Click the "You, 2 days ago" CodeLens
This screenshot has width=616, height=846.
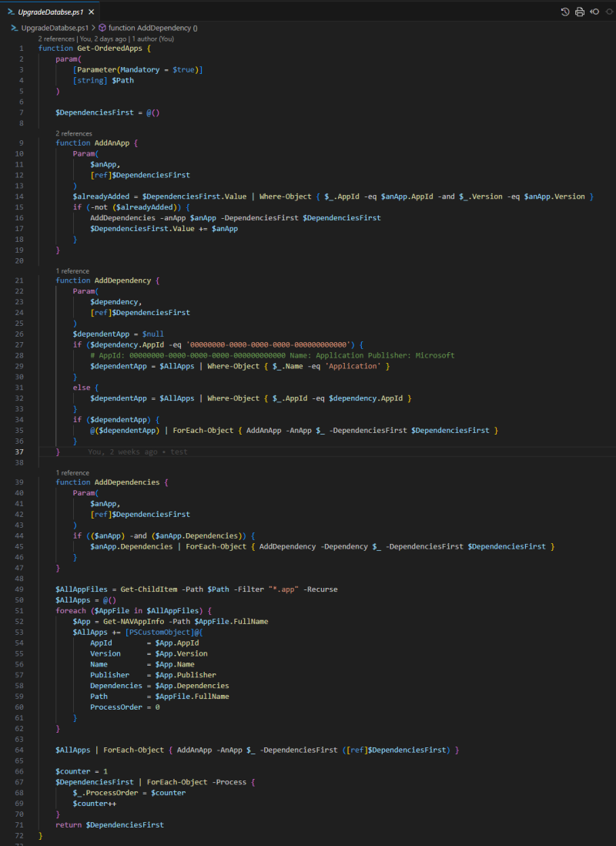point(104,38)
